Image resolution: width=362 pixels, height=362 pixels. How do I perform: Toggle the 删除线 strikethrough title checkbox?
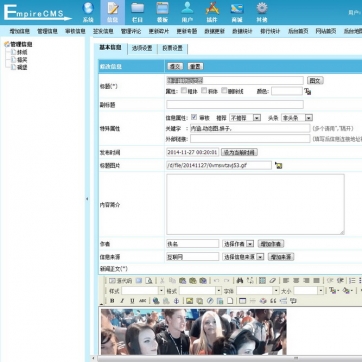click(224, 91)
